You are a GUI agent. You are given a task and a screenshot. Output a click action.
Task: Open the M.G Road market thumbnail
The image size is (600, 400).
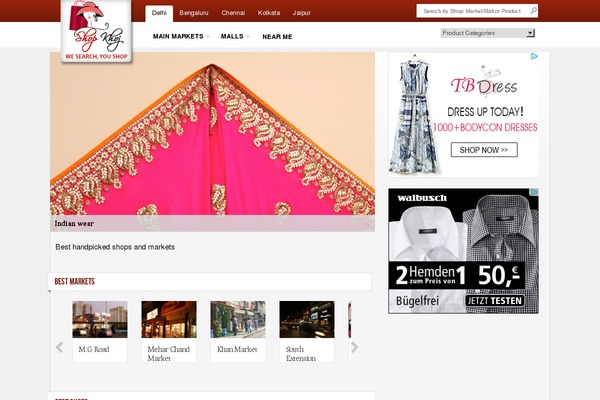(100, 320)
